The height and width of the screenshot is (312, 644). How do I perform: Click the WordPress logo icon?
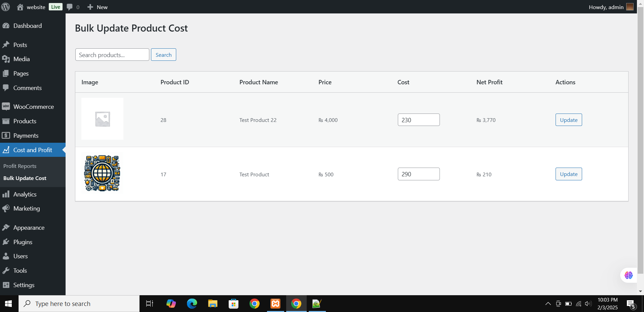pos(6,7)
